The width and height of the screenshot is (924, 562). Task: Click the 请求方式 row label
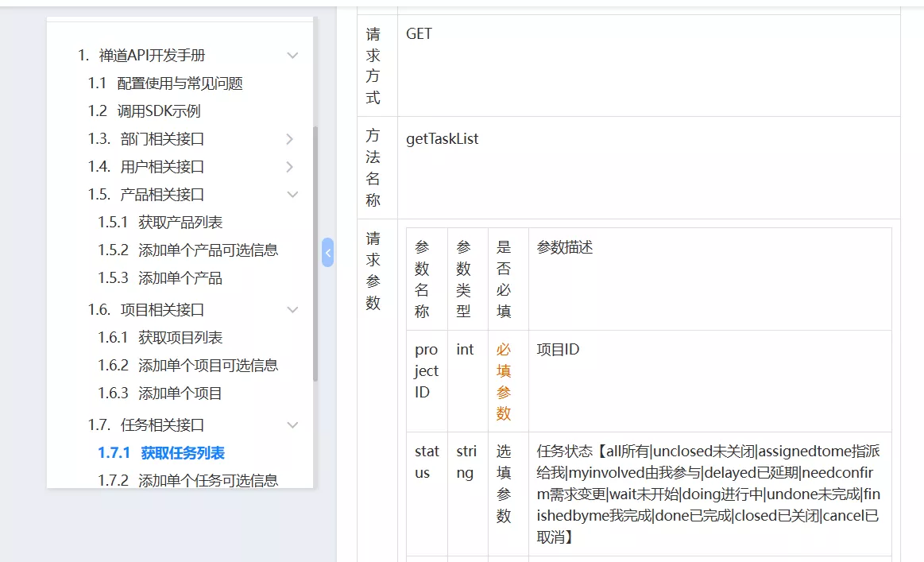click(373, 66)
